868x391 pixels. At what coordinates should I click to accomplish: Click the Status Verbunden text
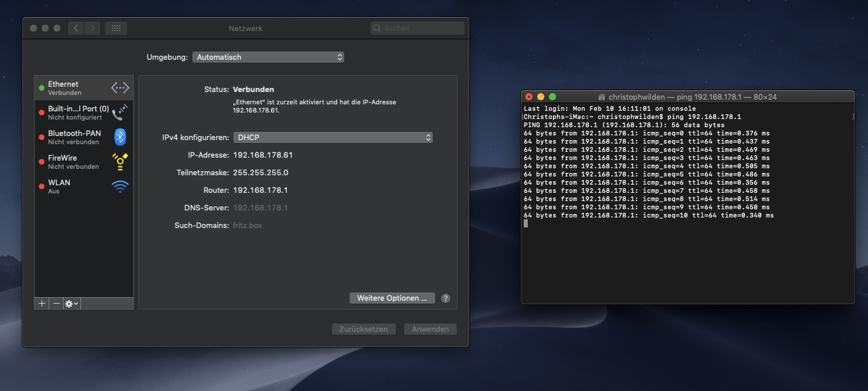253,90
